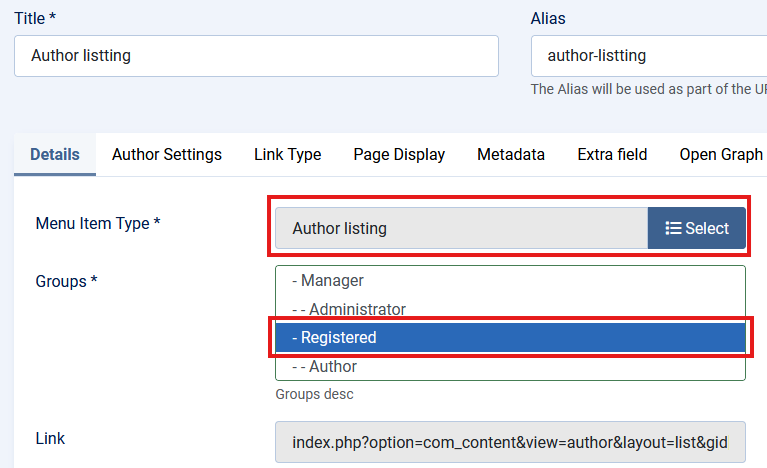Click the Groups field label

coord(66,281)
